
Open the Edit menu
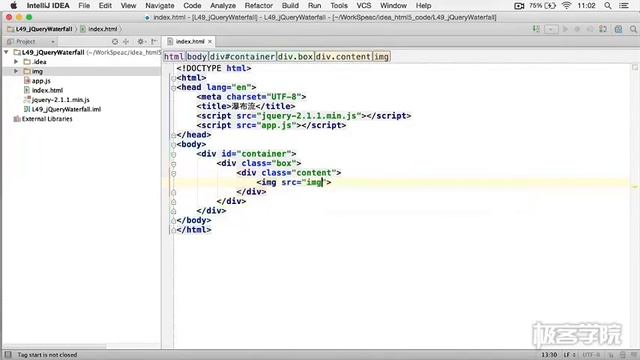click(x=105, y=6)
